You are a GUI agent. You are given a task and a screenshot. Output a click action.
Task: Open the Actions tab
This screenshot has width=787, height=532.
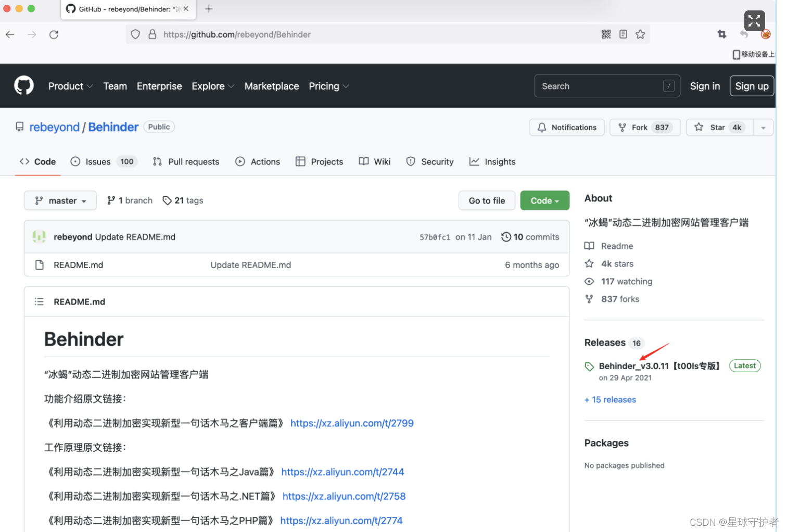tap(258, 161)
